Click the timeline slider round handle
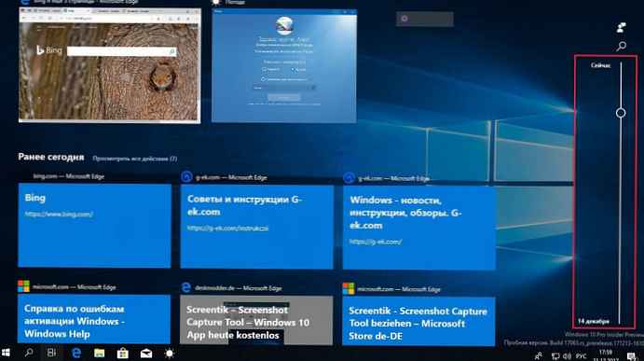Image resolution: width=644 pixels, height=361 pixels. click(x=621, y=113)
